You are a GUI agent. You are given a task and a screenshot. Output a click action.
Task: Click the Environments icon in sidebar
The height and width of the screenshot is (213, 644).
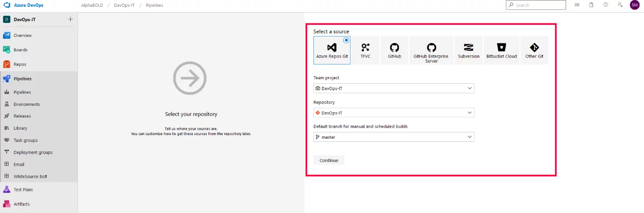point(7,104)
